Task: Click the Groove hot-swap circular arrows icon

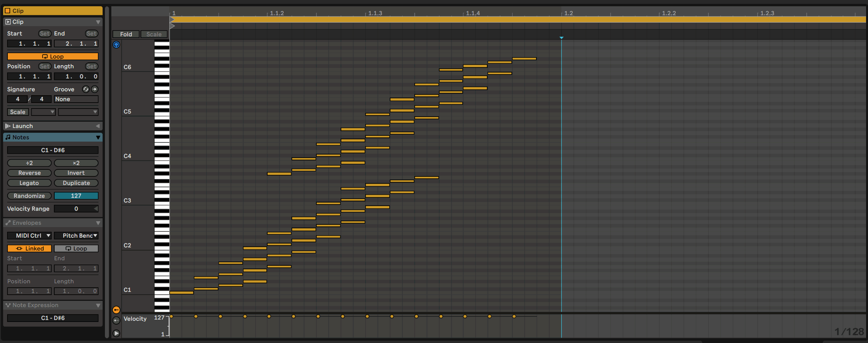Action: point(86,89)
